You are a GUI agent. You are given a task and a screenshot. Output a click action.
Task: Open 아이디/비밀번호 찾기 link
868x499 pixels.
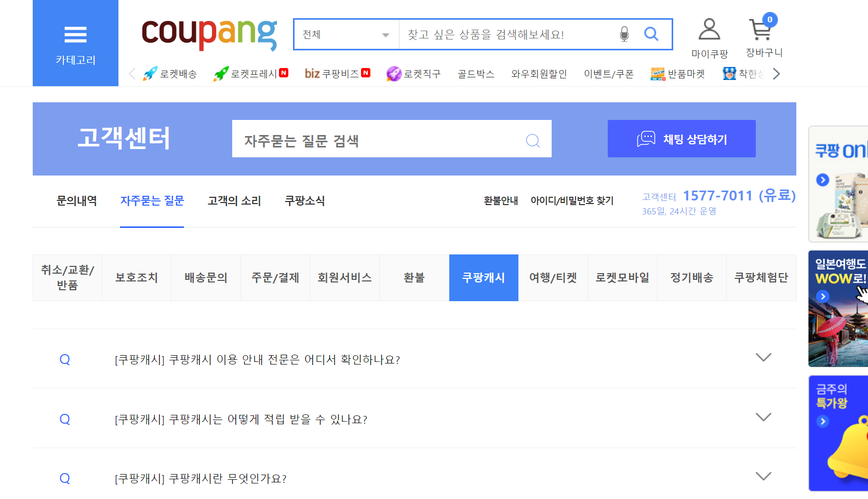[572, 201]
